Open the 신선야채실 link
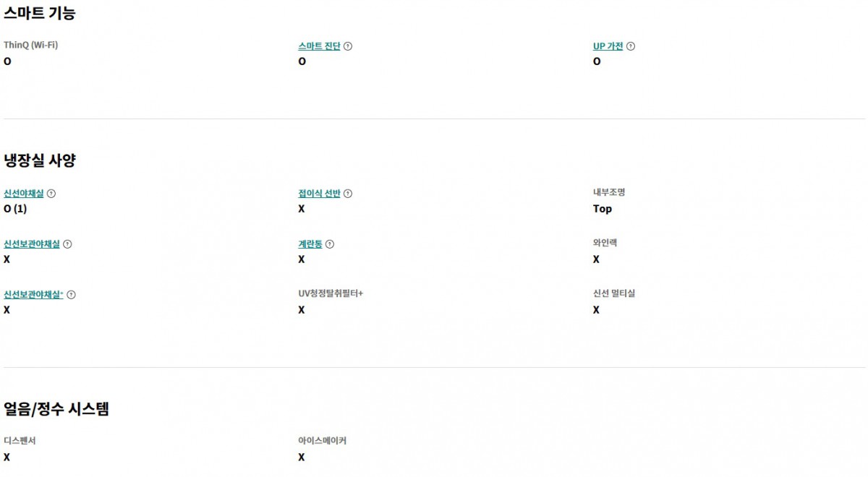The width and height of the screenshot is (868, 477). coord(24,194)
